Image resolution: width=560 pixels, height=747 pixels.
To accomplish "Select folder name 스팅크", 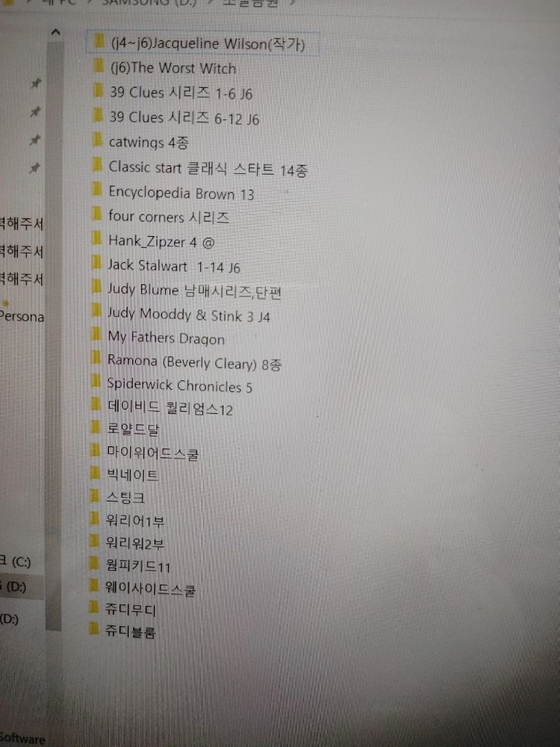I will click(x=125, y=498).
